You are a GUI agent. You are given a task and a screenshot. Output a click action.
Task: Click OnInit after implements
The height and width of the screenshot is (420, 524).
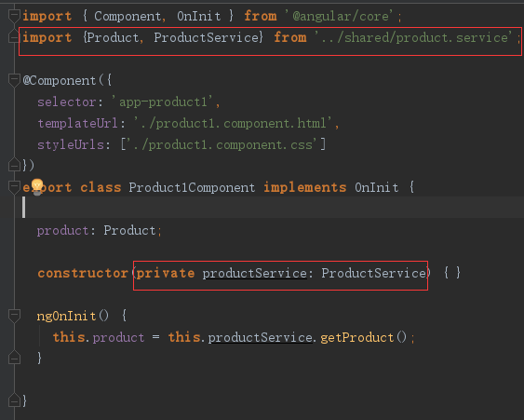click(x=377, y=187)
